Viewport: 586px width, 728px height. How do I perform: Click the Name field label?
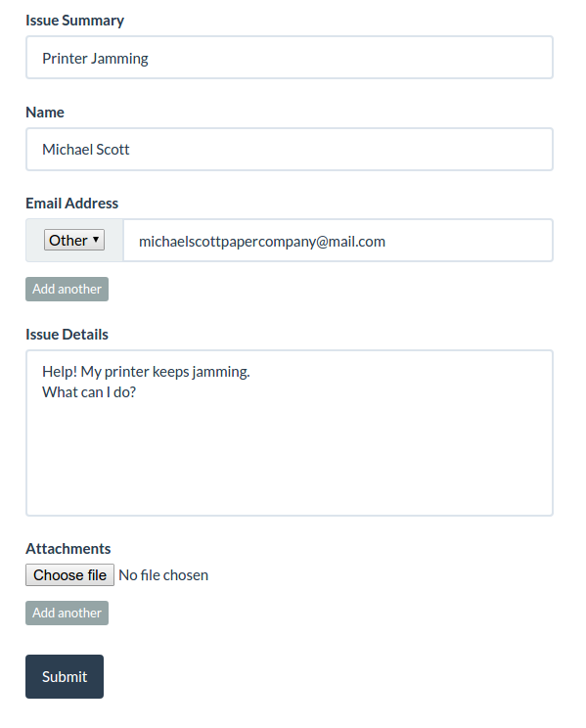45,113
